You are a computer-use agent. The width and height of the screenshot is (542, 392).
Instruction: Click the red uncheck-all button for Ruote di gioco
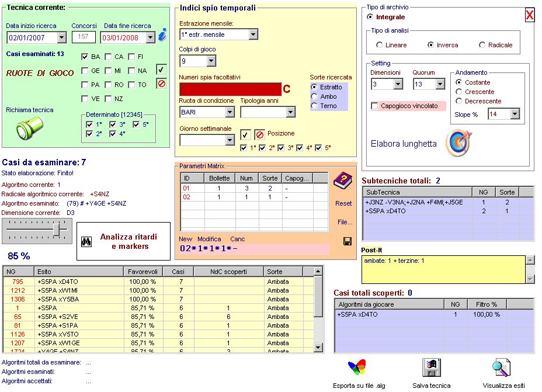[x=161, y=84]
